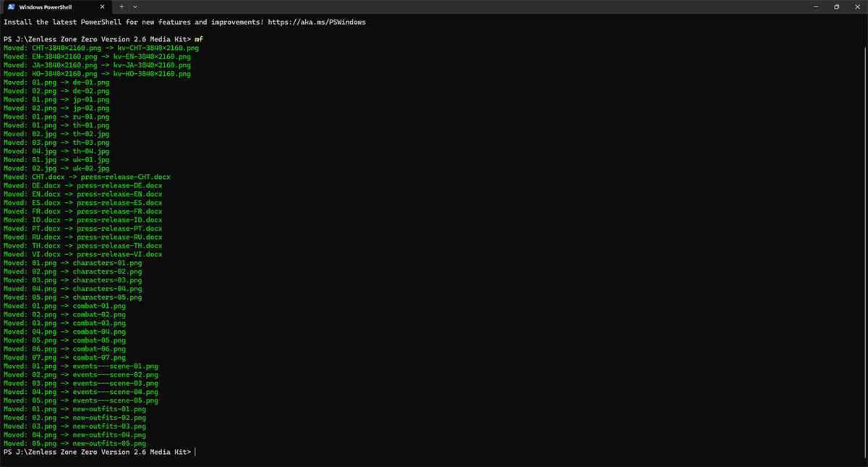Click the "new-outfits-03.png" line
The image size is (868, 467).
click(75, 426)
